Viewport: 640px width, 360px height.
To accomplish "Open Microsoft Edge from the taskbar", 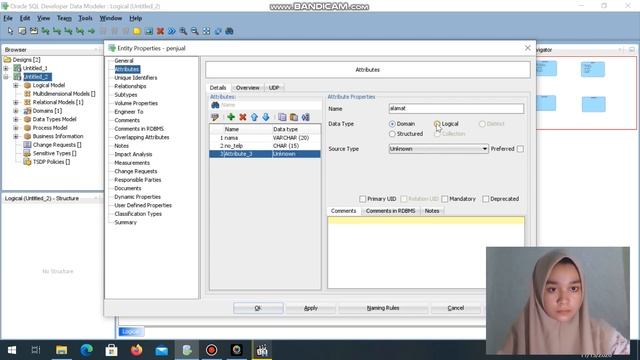I will tap(87, 350).
